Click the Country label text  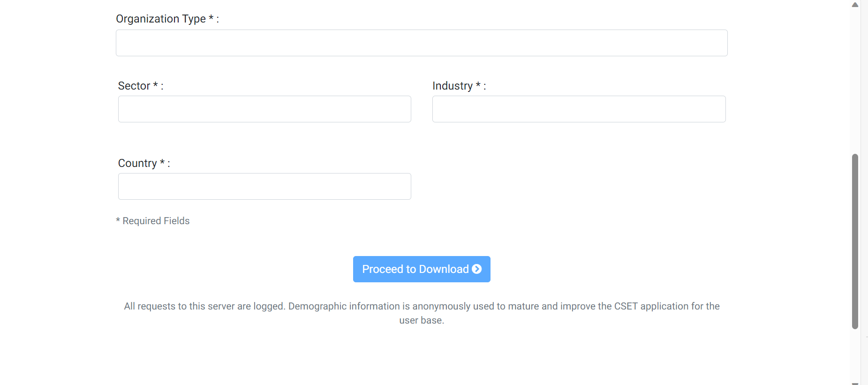pyautogui.click(x=137, y=163)
